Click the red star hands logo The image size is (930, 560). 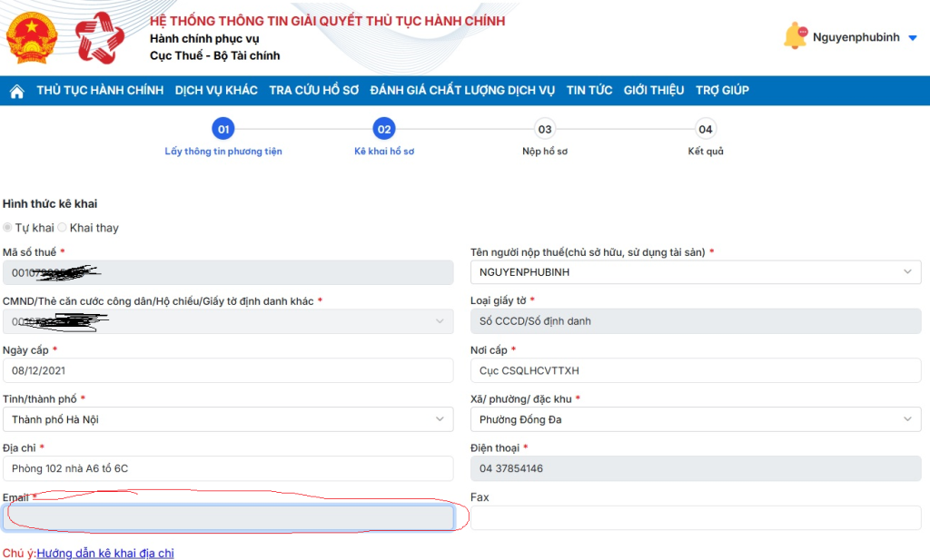100,38
